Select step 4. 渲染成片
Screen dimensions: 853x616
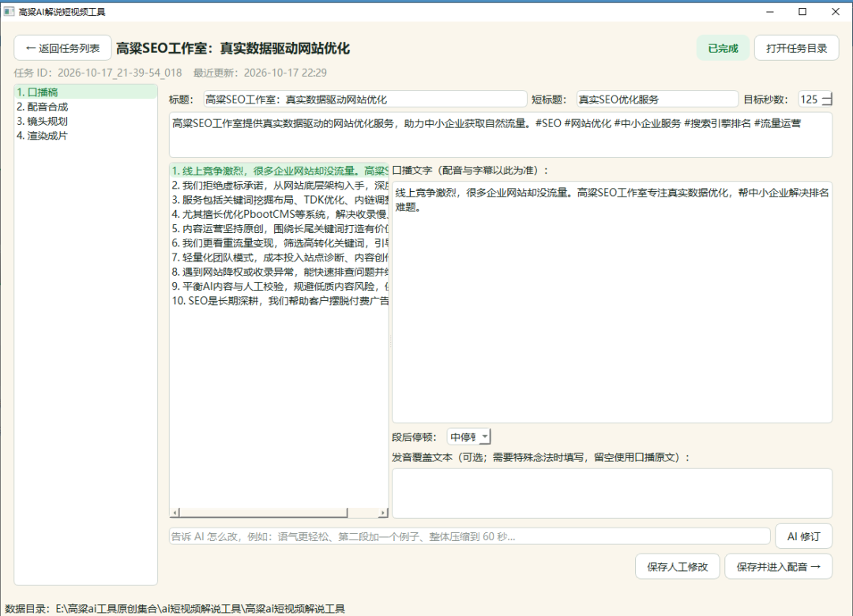coord(86,136)
